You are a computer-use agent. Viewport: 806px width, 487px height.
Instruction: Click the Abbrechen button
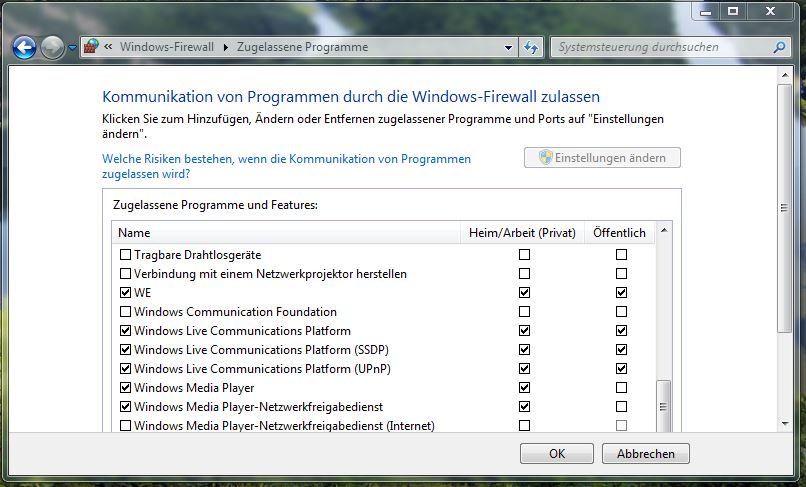point(646,454)
